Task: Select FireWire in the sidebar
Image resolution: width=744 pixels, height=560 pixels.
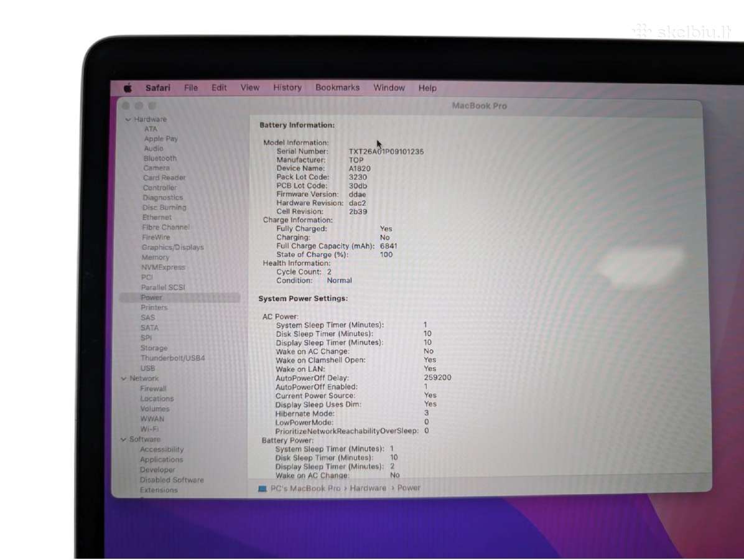Action: [x=156, y=237]
